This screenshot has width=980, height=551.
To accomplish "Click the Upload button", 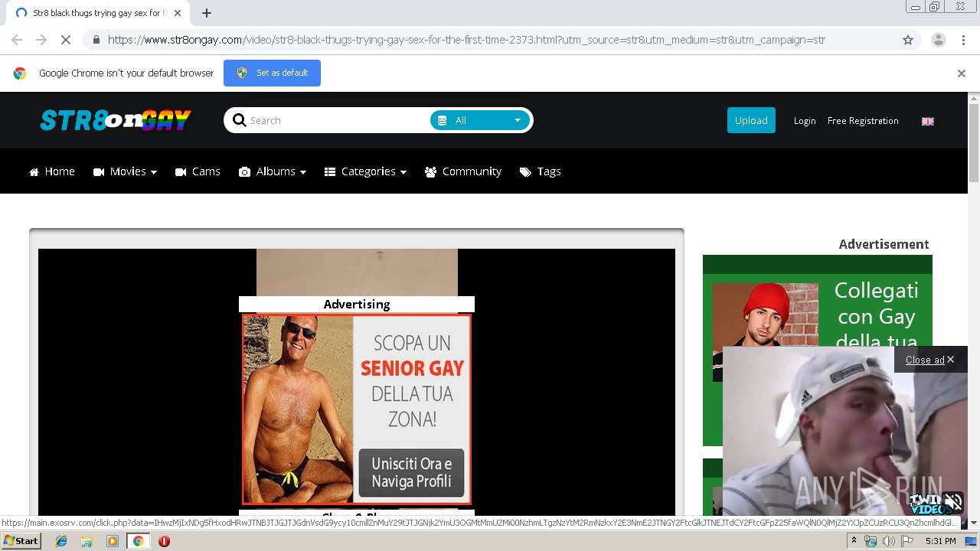I will point(751,120).
